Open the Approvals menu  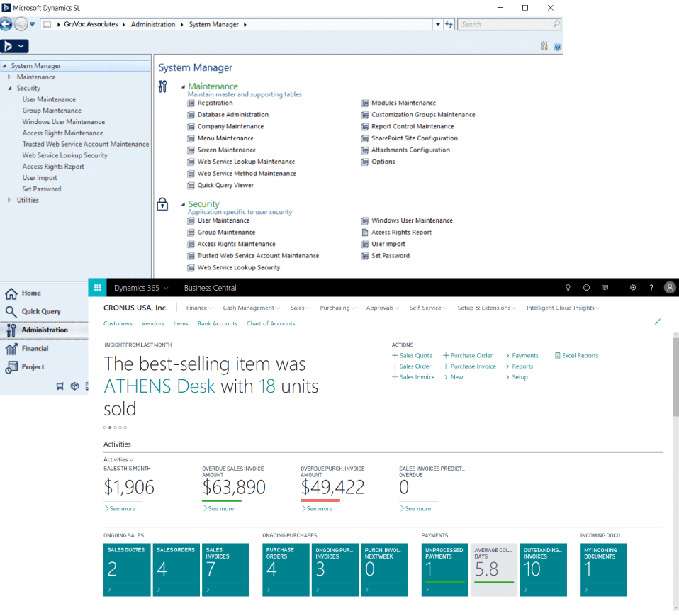tap(382, 308)
